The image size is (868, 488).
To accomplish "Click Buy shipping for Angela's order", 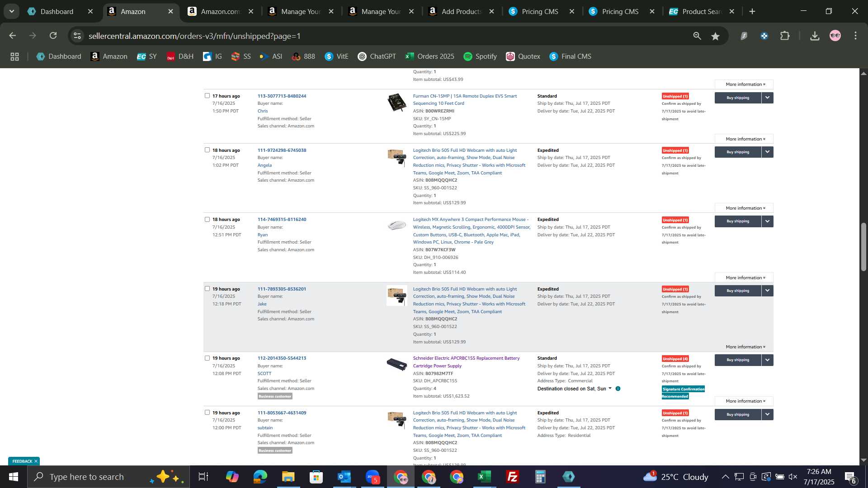I will [738, 152].
